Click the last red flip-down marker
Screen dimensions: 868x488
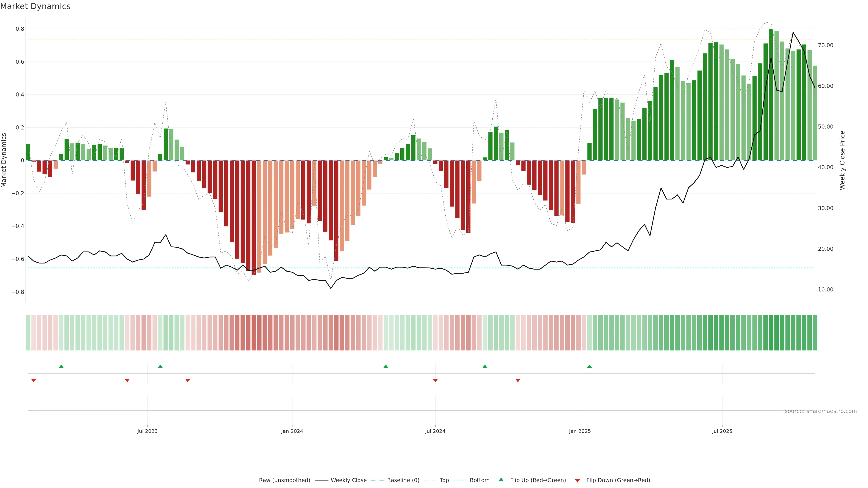[518, 380]
